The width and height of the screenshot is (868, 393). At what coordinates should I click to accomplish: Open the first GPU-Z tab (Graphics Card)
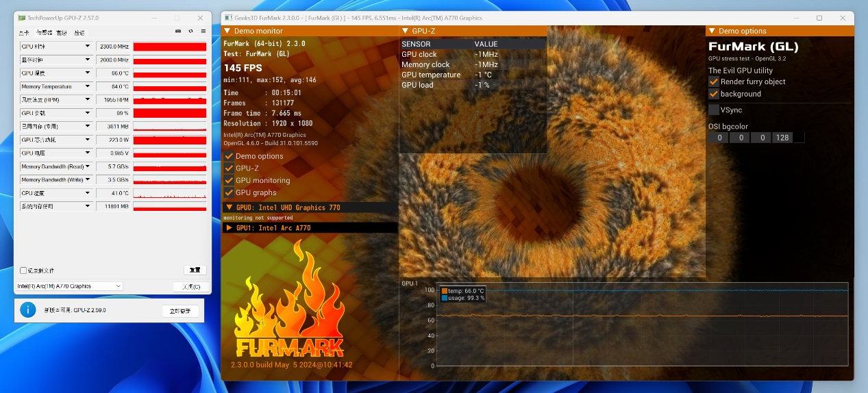click(24, 32)
